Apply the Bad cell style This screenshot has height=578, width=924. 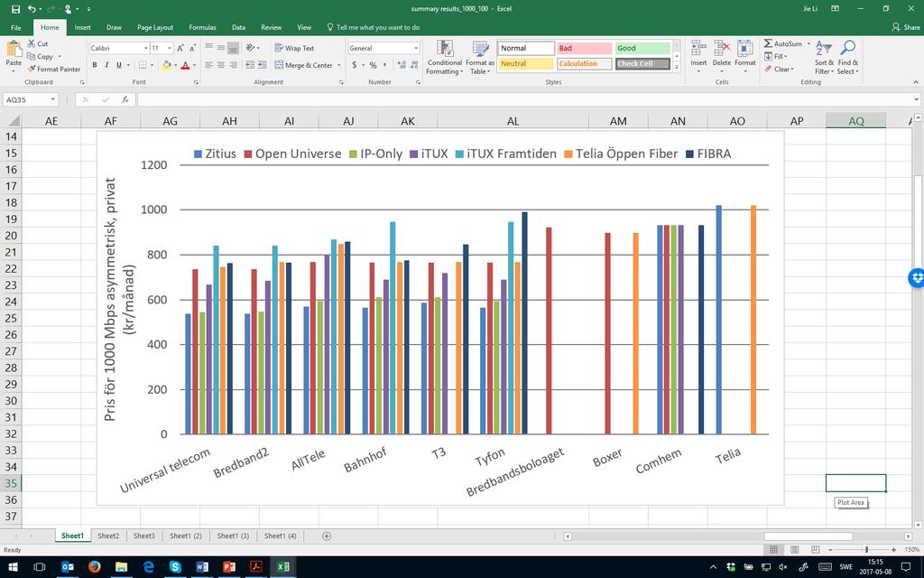pyautogui.click(x=585, y=49)
